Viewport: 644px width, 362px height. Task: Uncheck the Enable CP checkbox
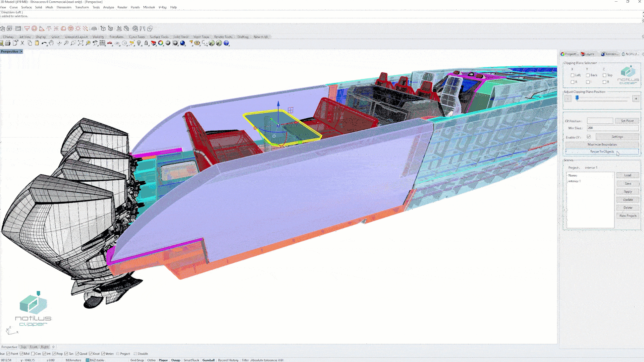[589, 137]
